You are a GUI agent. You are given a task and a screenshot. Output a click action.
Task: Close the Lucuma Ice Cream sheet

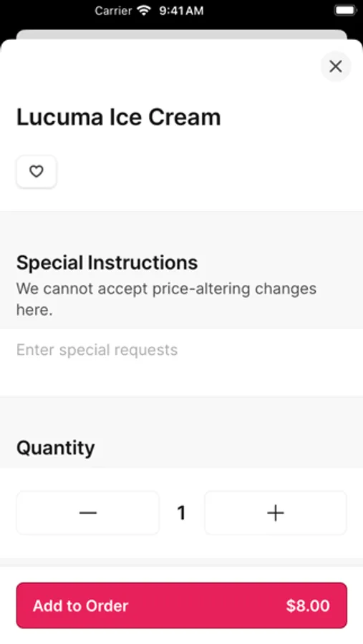(x=336, y=66)
